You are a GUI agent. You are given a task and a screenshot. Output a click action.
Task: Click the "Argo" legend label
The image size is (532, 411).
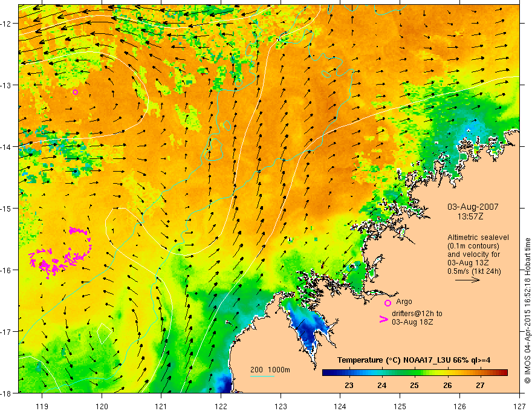[404, 302]
